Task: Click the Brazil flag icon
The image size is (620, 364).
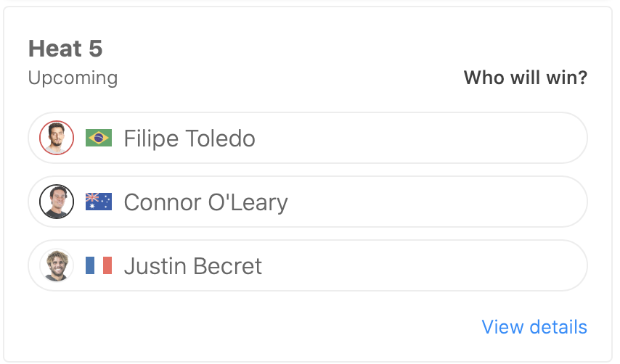Action: [99, 138]
